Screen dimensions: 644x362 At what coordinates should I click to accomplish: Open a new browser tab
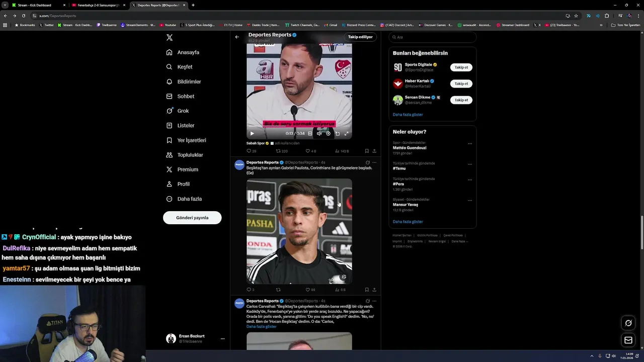click(x=193, y=5)
